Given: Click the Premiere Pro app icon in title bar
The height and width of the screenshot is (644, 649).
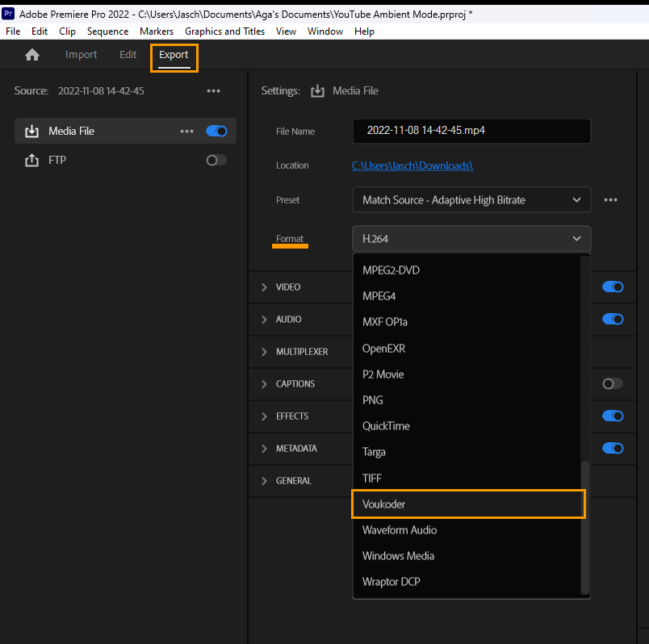Looking at the screenshot, I should (x=8, y=14).
